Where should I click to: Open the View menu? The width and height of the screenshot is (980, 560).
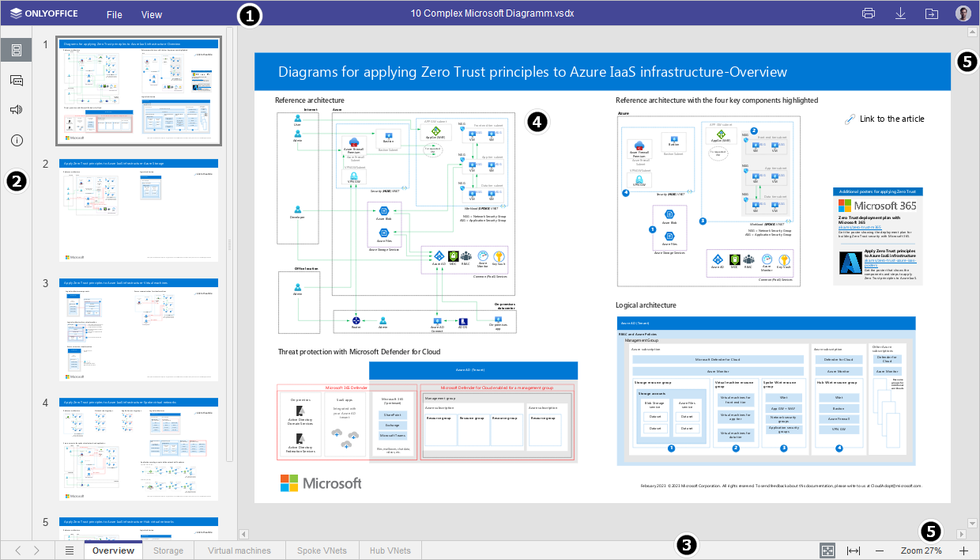(x=151, y=14)
